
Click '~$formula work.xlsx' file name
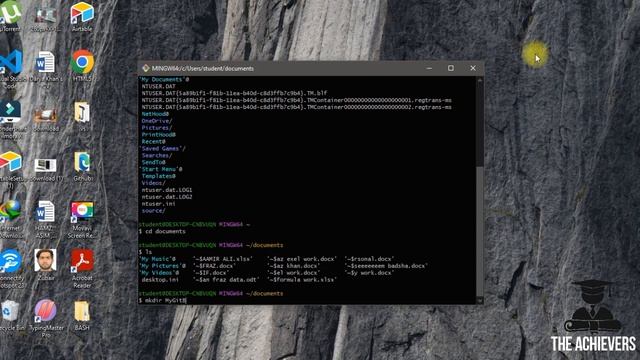tap(302, 280)
